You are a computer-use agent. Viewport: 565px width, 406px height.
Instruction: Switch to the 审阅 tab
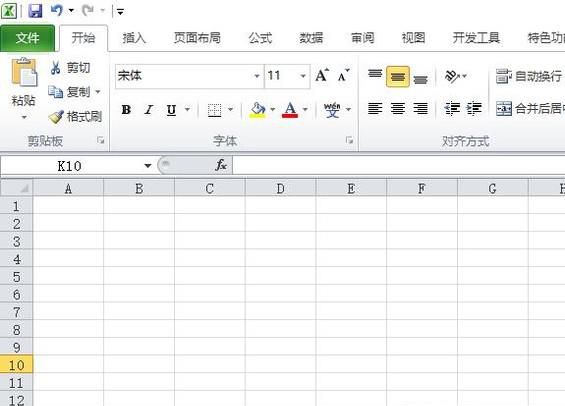362,38
